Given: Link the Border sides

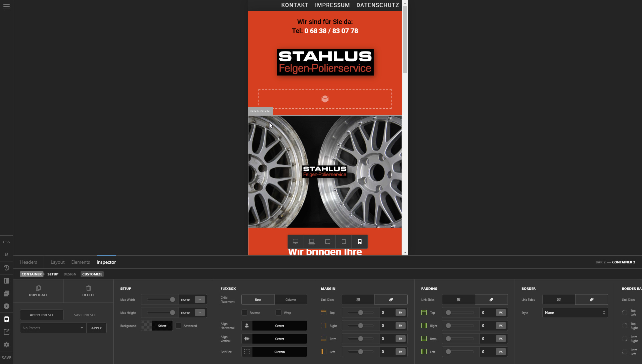Looking at the screenshot, I should (592, 299).
